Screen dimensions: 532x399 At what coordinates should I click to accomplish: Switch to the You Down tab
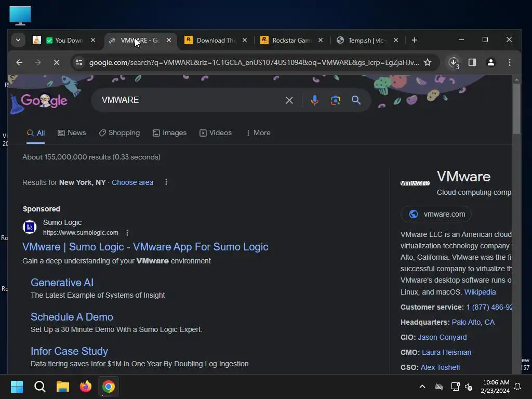[64, 41]
